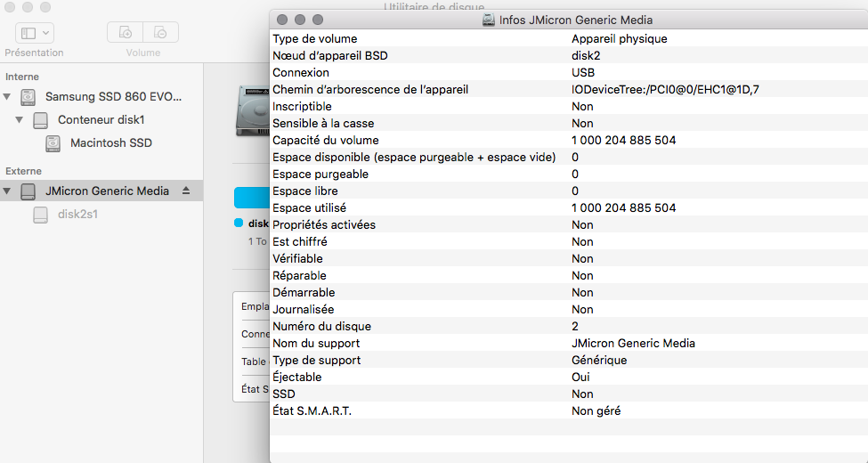Eject the JMicron Generic Media disk

186,191
